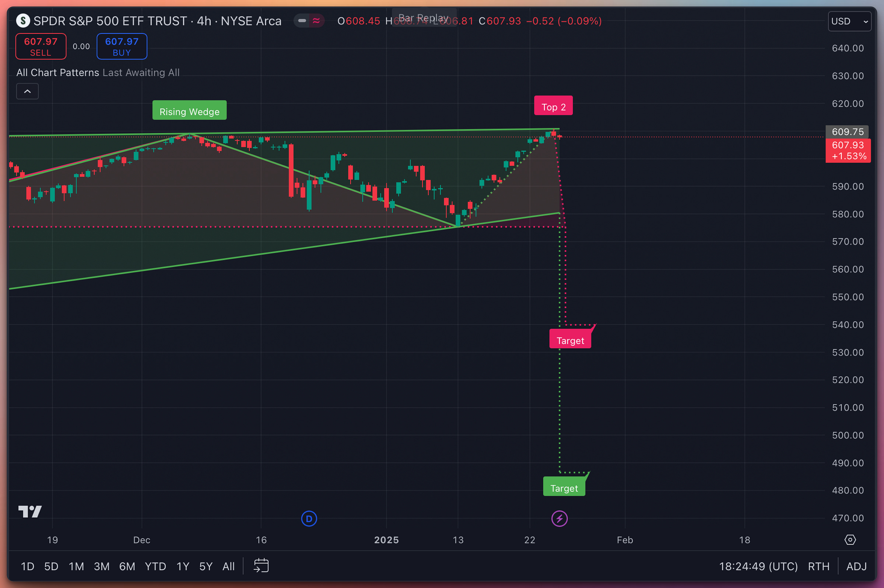Click the 607.93 current price label
Image resolution: width=884 pixels, height=588 pixels.
click(848, 150)
